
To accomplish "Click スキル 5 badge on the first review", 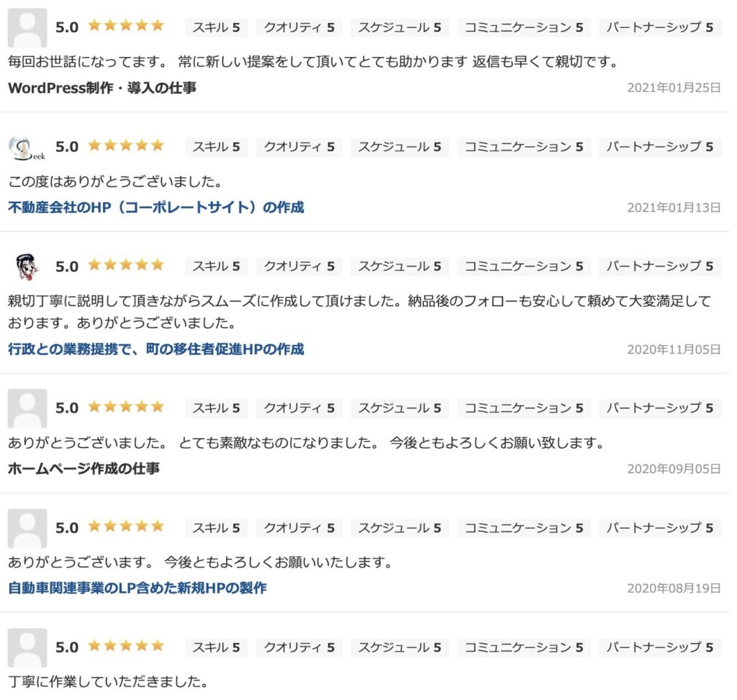I will click(216, 28).
